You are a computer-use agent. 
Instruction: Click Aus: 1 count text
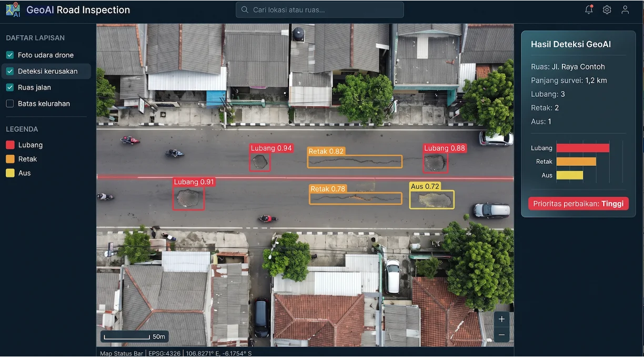[x=541, y=122]
